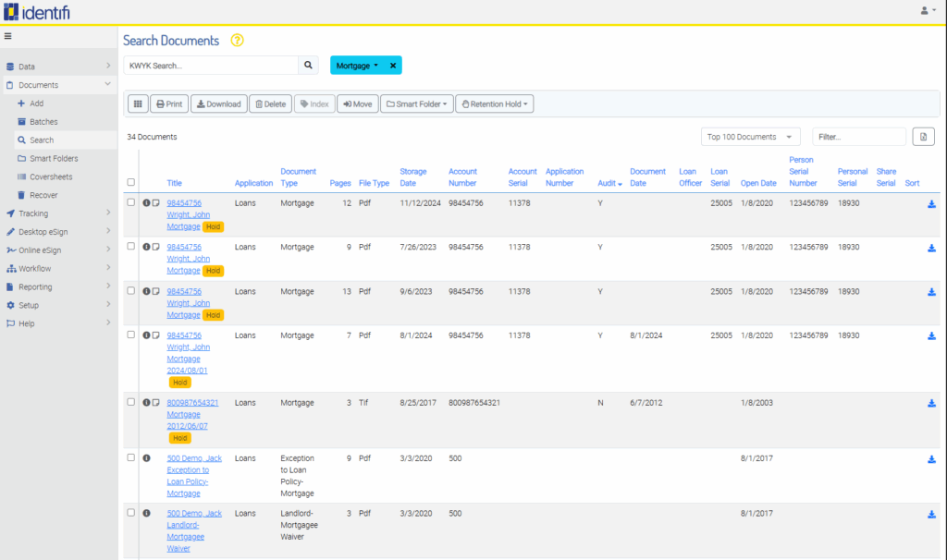This screenshot has width=947, height=560.
Task: Sort by the Audit column header
Action: click(609, 184)
